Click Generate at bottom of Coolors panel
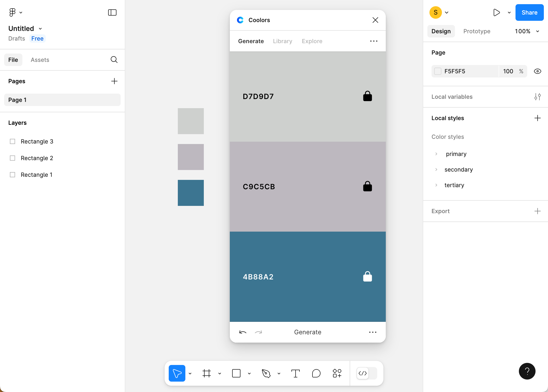Image resolution: width=548 pixels, height=392 pixels. click(x=308, y=332)
